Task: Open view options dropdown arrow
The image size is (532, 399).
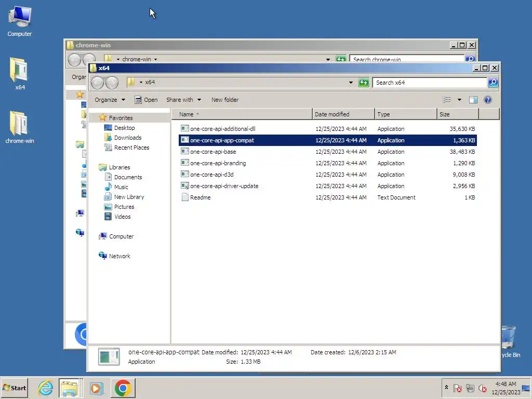Action: pyautogui.click(x=459, y=100)
